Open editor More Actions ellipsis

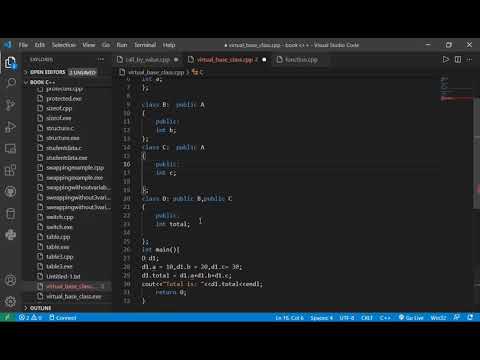469,60
